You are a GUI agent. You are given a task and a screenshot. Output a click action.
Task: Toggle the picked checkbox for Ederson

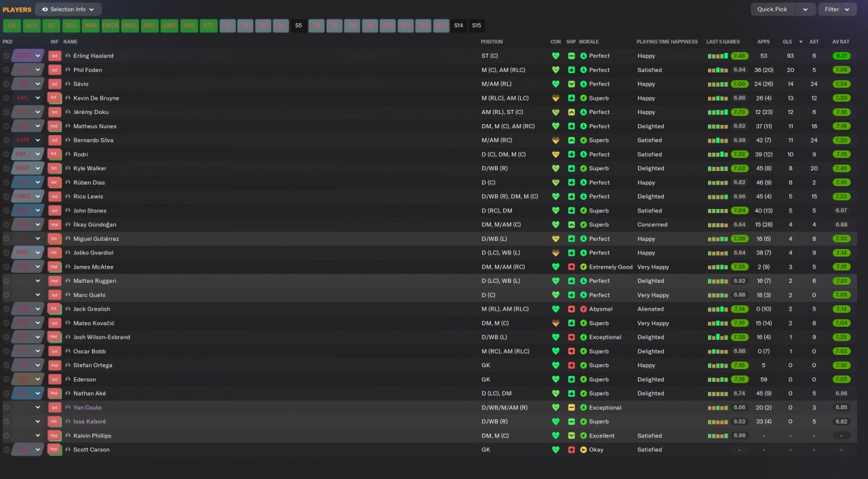click(x=6, y=379)
